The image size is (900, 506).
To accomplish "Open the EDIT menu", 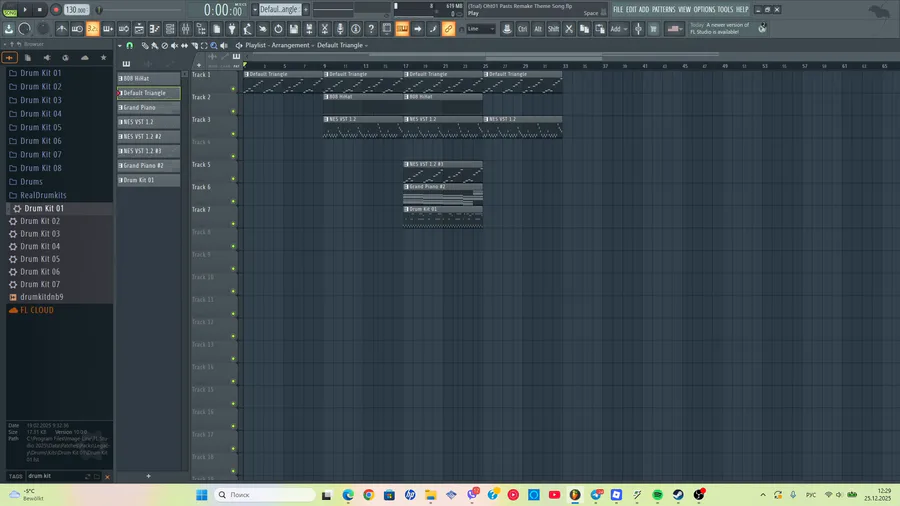I will coord(631,10).
